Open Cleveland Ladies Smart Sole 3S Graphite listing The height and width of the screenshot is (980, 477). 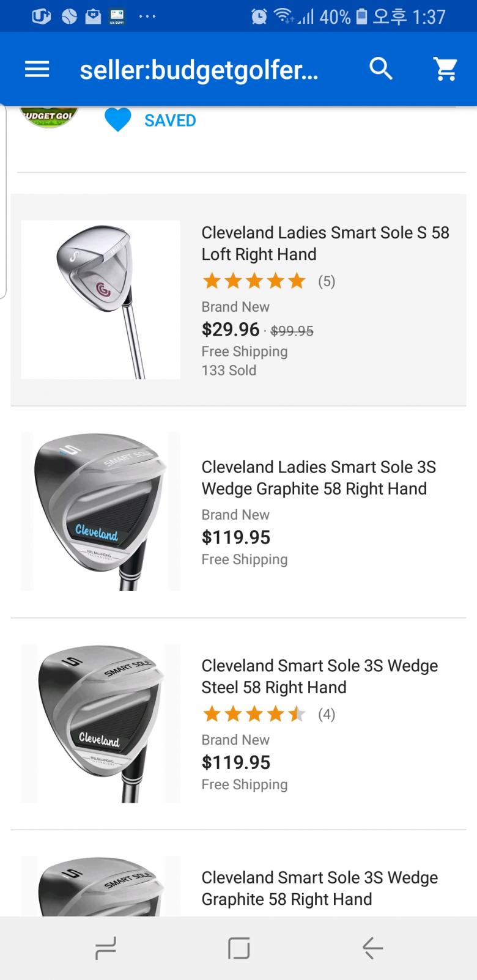click(319, 477)
